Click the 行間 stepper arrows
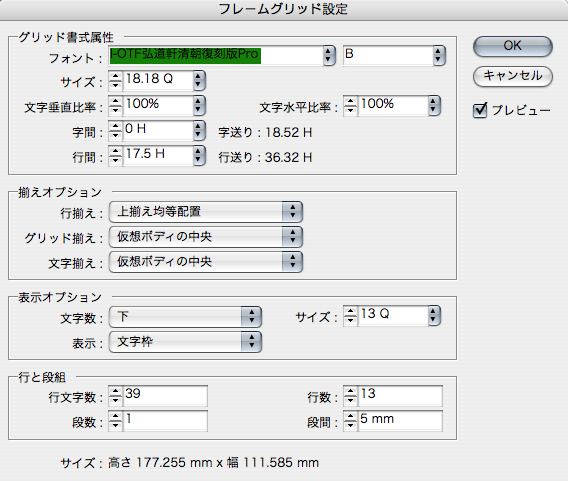 (x=116, y=155)
